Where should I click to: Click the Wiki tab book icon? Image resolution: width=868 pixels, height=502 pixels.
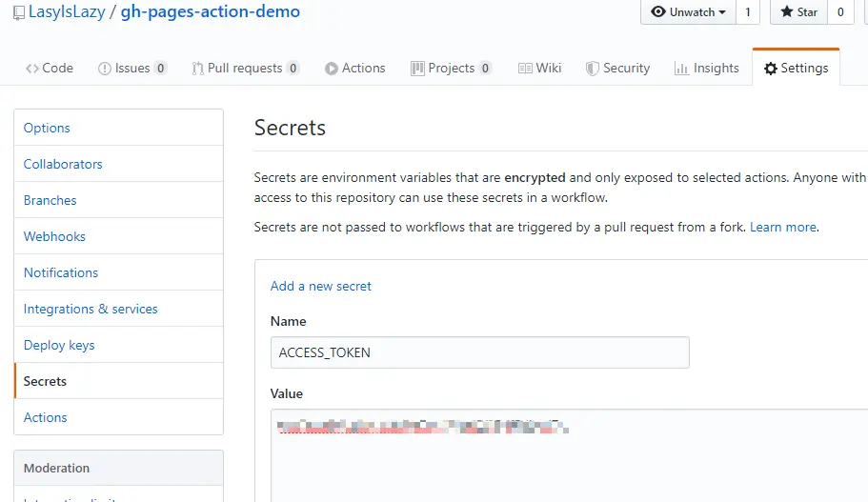pyautogui.click(x=525, y=69)
